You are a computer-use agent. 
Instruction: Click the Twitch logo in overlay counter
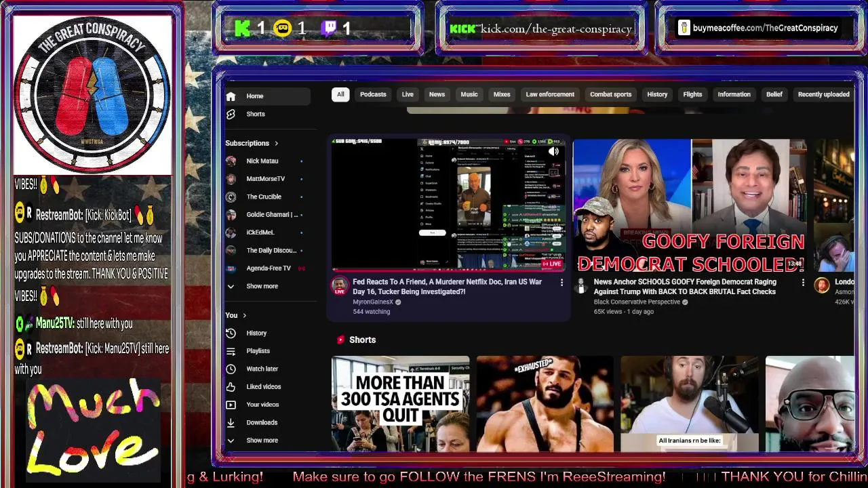[x=328, y=28]
